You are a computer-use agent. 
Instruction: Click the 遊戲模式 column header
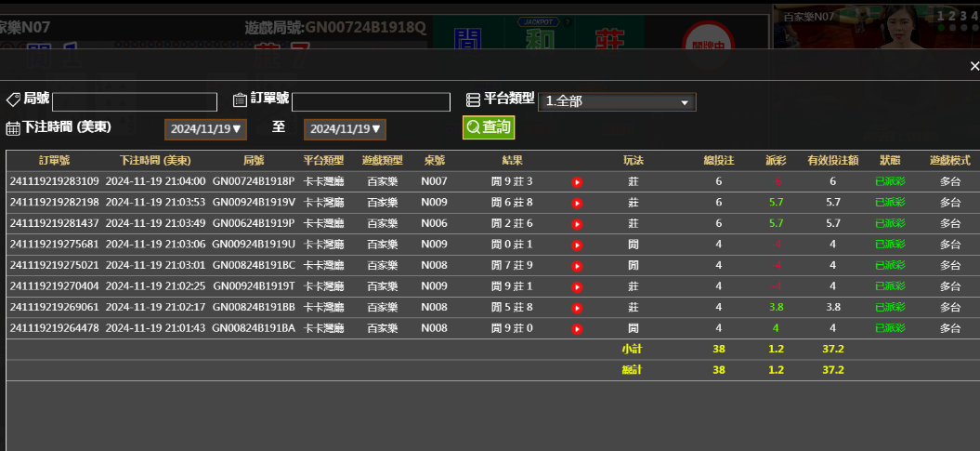[950, 161]
